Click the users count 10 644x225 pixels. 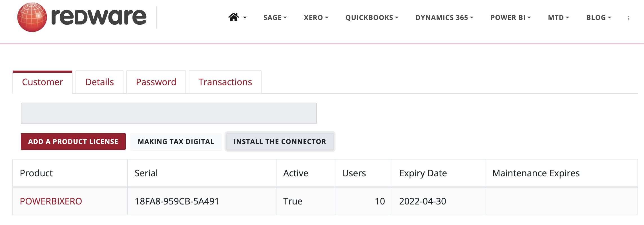[380, 201]
